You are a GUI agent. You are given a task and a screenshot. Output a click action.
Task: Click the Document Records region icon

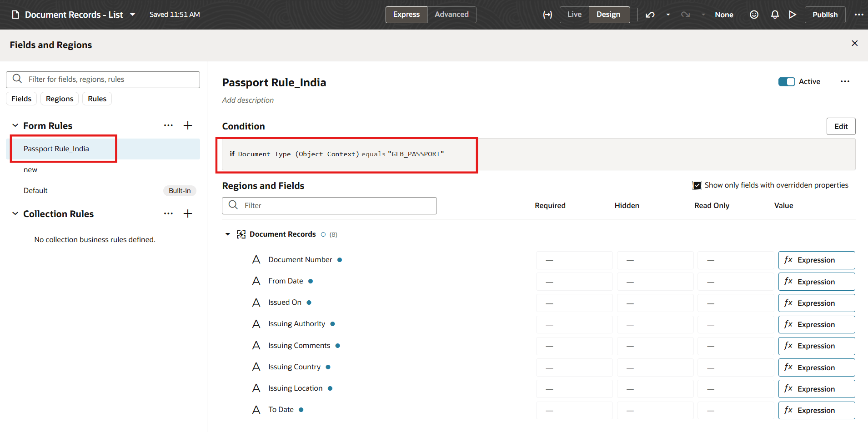pos(241,234)
